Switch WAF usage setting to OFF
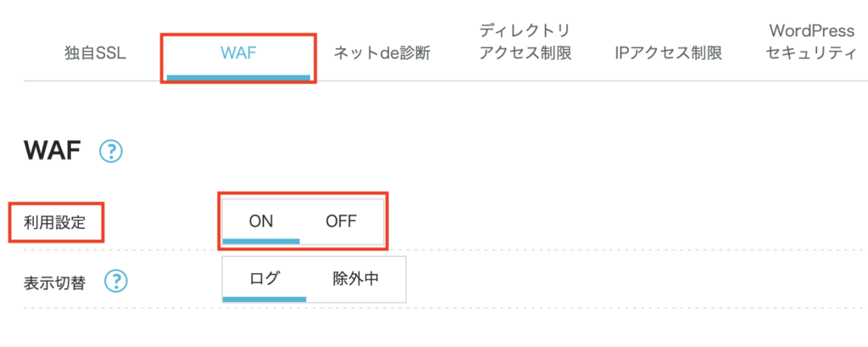 tap(341, 221)
